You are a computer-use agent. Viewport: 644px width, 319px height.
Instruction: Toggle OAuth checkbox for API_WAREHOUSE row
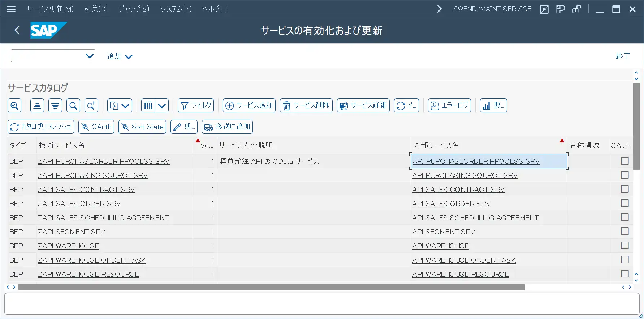point(625,246)
